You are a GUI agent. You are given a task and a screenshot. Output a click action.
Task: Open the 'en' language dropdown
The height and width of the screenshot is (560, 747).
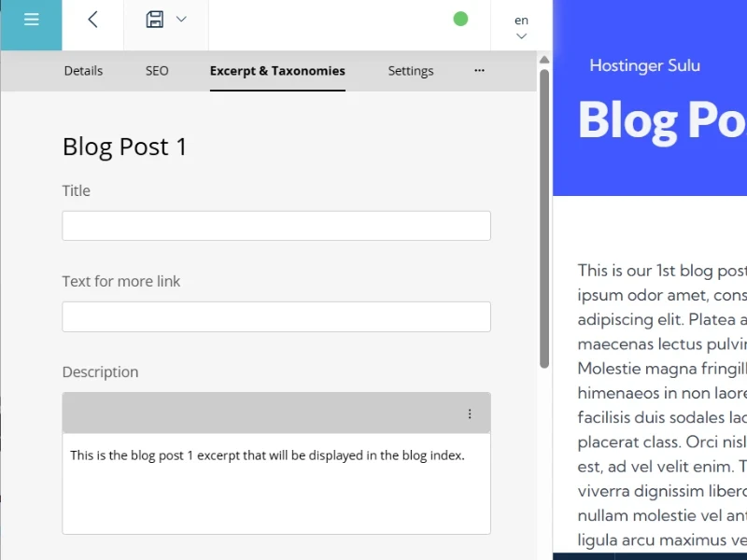pyautogui.click(x=521, y=26)
